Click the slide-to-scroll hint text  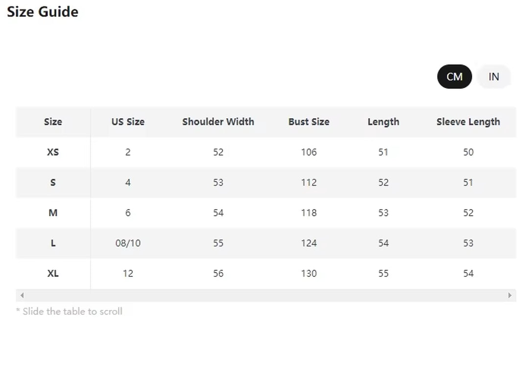pos(69,311)
